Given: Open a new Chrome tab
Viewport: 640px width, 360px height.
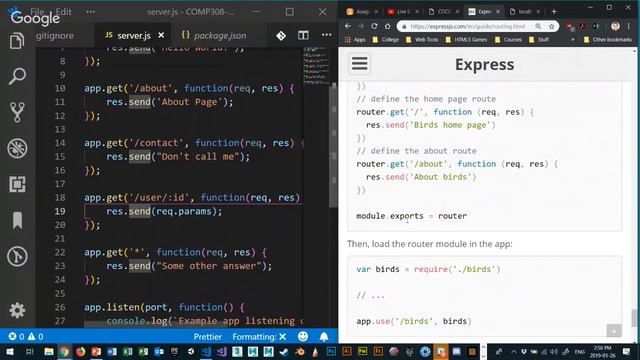Looking at the screenshot, I should click(x=554, y=11).
